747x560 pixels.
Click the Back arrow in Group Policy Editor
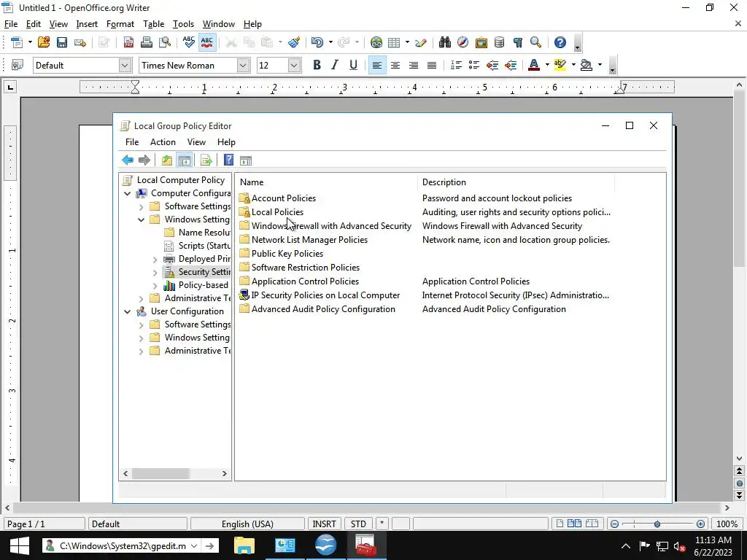(x=127, y=160)
